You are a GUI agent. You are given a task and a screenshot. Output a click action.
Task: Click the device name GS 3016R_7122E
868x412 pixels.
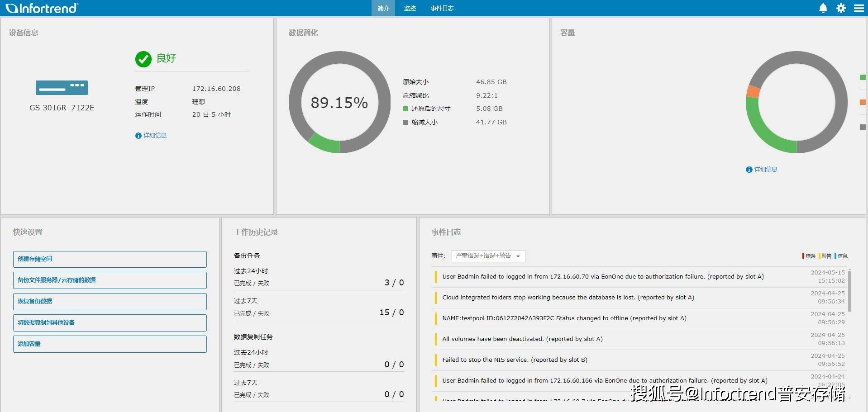62,108
